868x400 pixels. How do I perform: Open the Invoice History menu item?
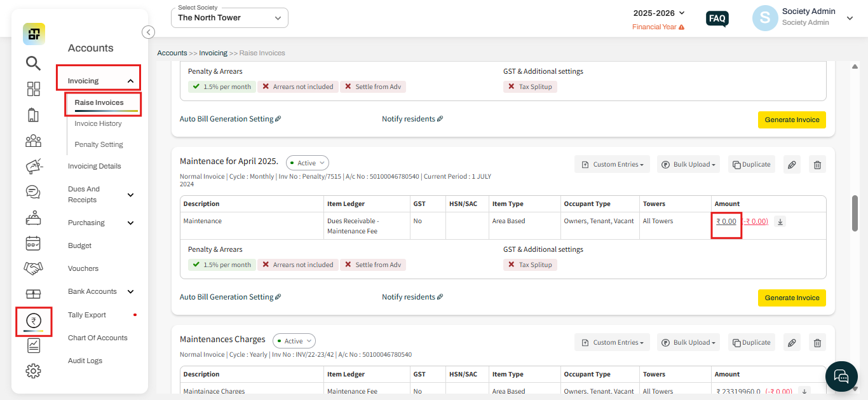(98, 123)
